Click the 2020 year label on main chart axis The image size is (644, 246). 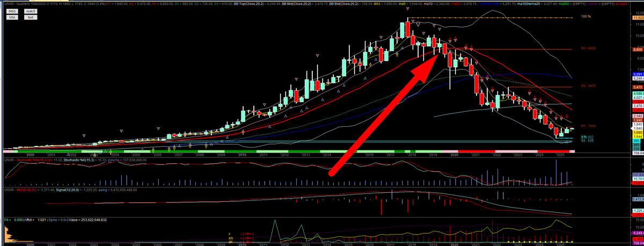(455, 154)
